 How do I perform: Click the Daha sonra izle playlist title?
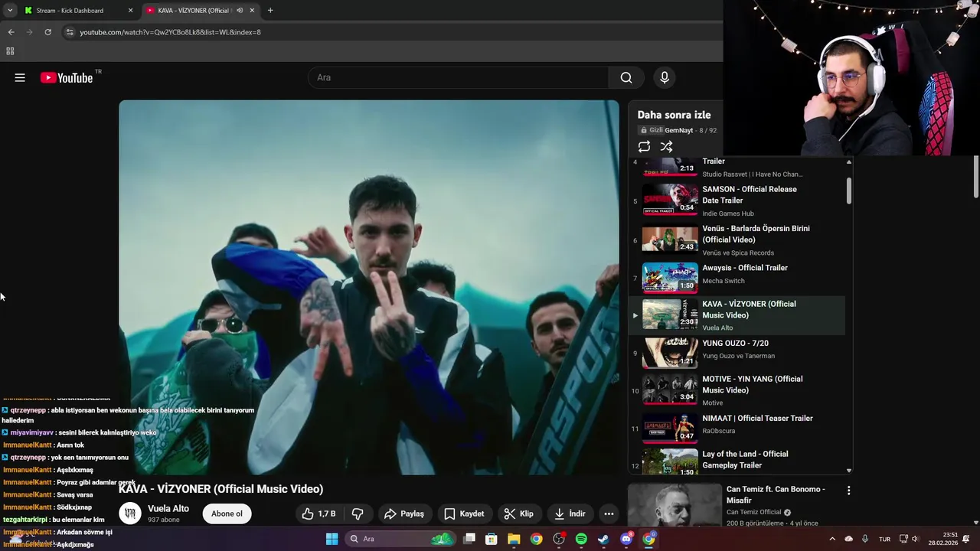pos(675,115)
